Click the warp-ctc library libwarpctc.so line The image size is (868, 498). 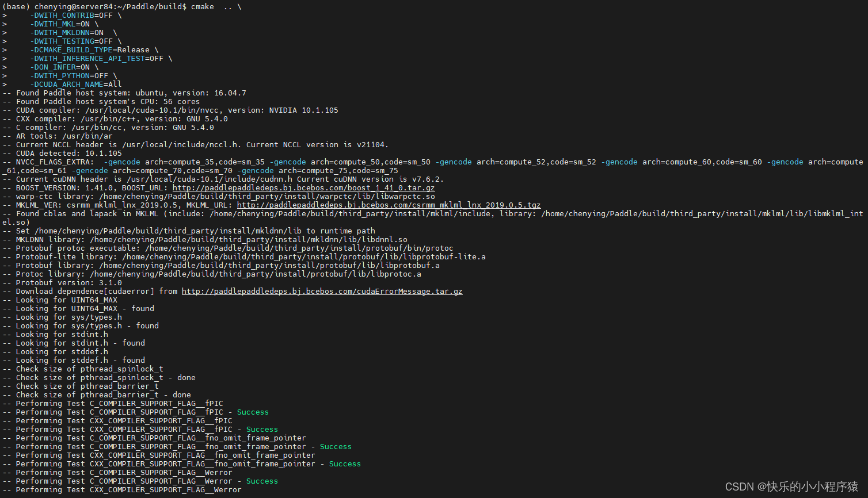coord(219,197)
